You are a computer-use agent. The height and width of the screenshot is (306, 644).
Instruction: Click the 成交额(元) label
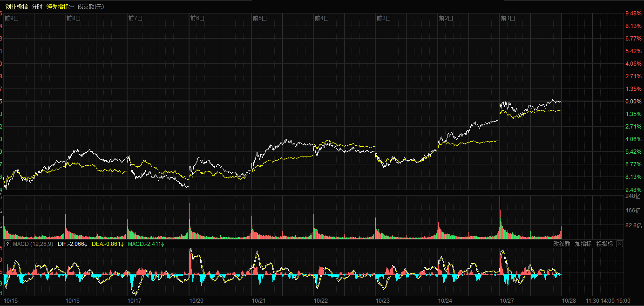tap(91, 7)
